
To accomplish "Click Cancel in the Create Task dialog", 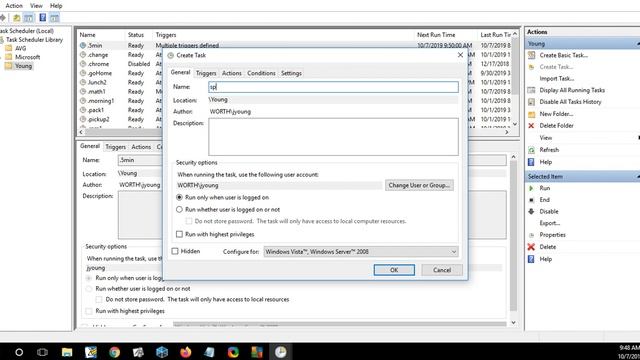I will point(442,270).
